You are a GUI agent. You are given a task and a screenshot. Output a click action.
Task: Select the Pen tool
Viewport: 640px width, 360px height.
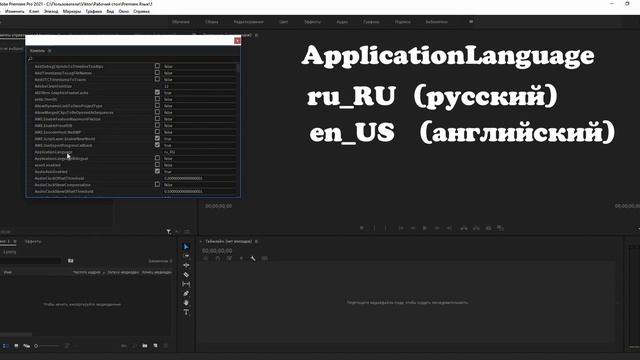tap(186, 293)
